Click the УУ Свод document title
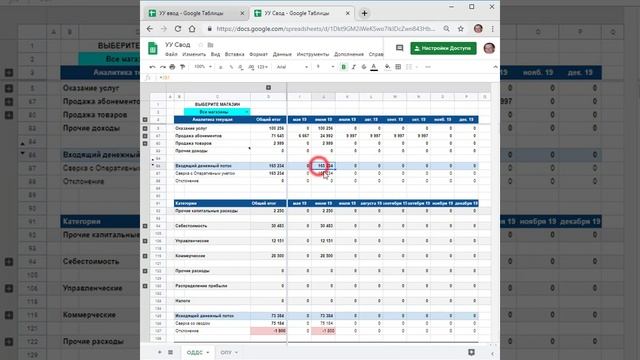Image resolution: width=640 pixels, height=360 pixels. [x=178, y=44]
